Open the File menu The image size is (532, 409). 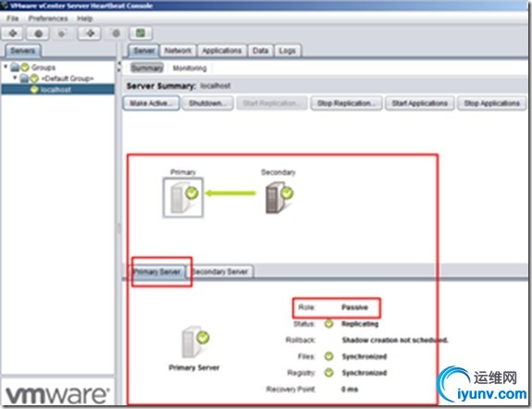coord(13,19)
